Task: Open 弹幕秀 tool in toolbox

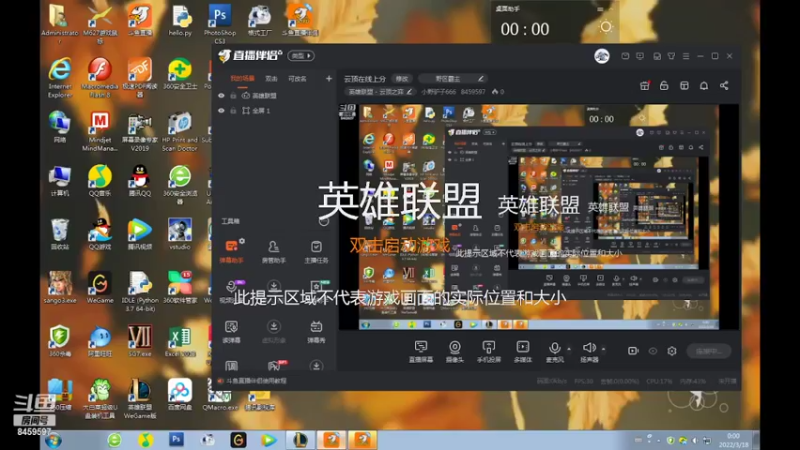Action: (x=316, y=331)
